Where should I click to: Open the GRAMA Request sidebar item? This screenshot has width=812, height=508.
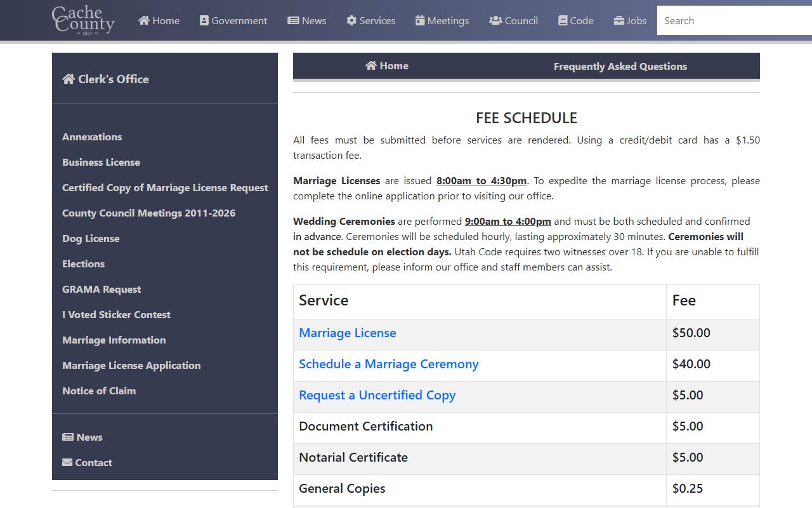click(x=101, y=289)
